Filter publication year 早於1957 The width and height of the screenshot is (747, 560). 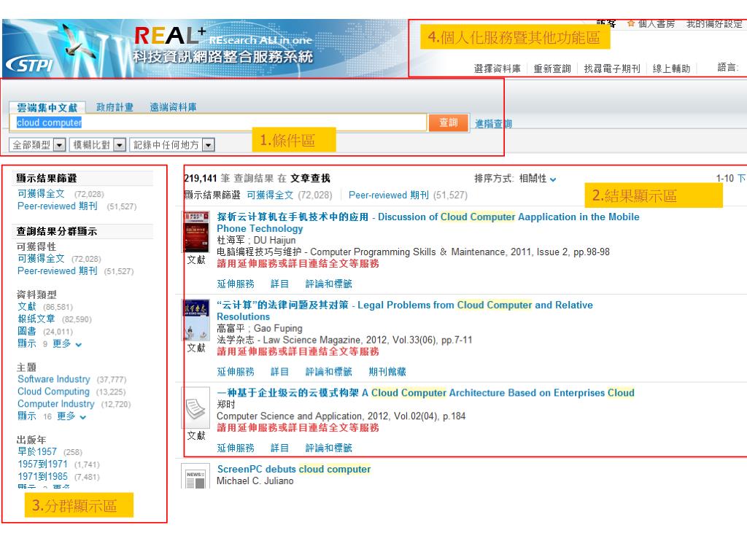click(37, 451)
